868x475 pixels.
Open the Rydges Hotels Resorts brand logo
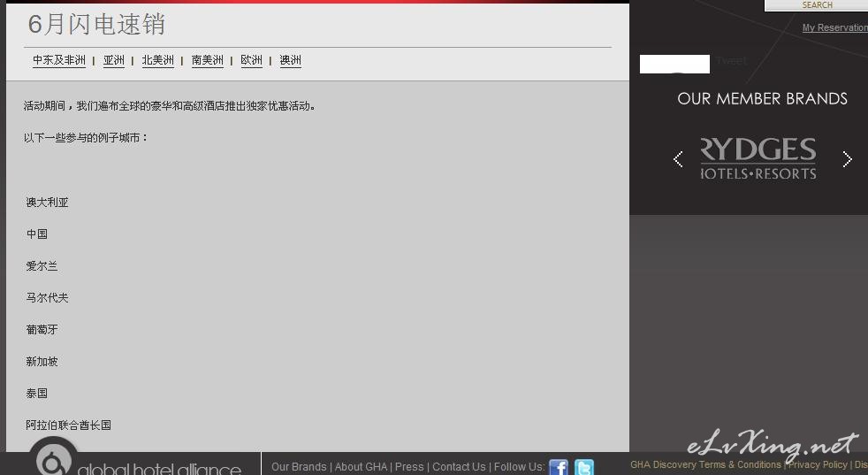coord(758,158)
